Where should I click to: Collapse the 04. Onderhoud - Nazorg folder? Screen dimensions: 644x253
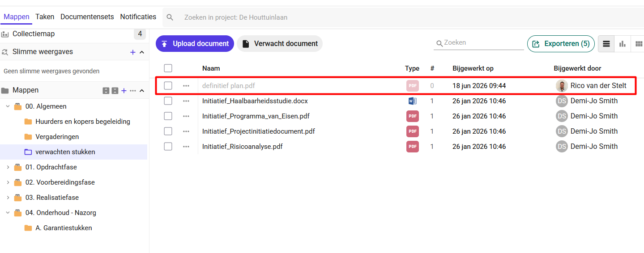tap(8, 213)
